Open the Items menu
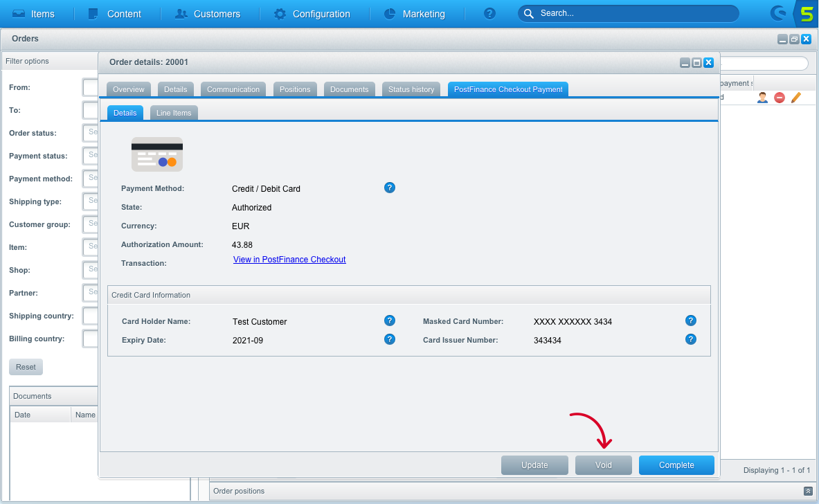 tap(33, 14)
